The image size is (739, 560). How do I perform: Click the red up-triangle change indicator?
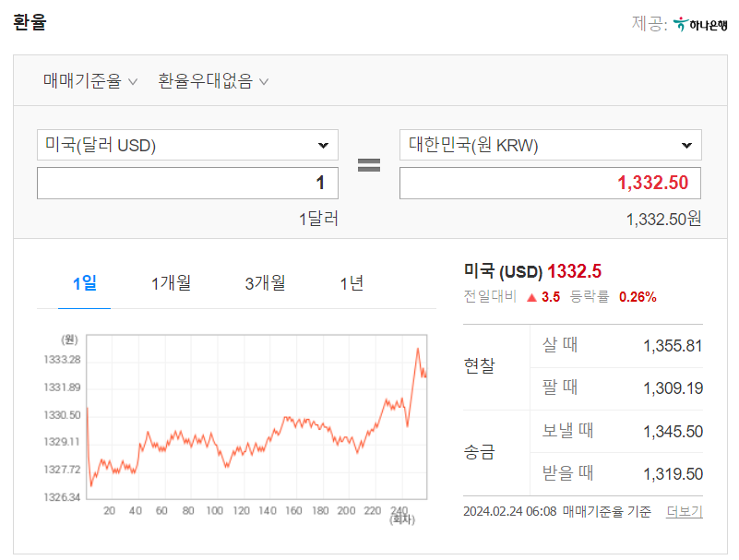(531, 297)
